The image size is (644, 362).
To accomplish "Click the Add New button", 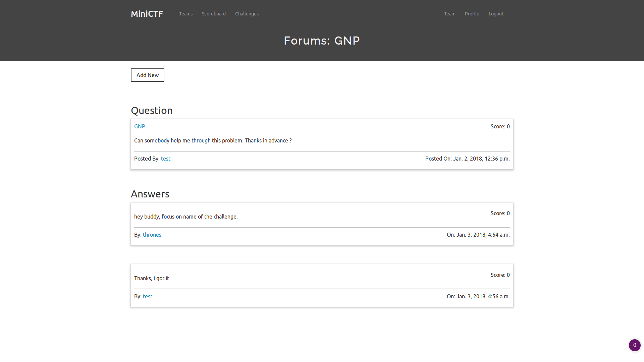I will pos(147,75).
